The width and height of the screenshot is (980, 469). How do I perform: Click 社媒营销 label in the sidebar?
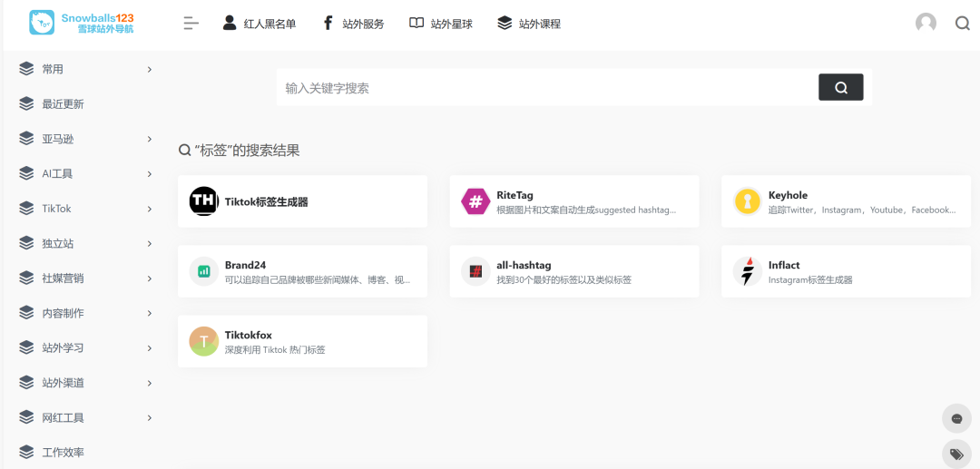[64, 278]
